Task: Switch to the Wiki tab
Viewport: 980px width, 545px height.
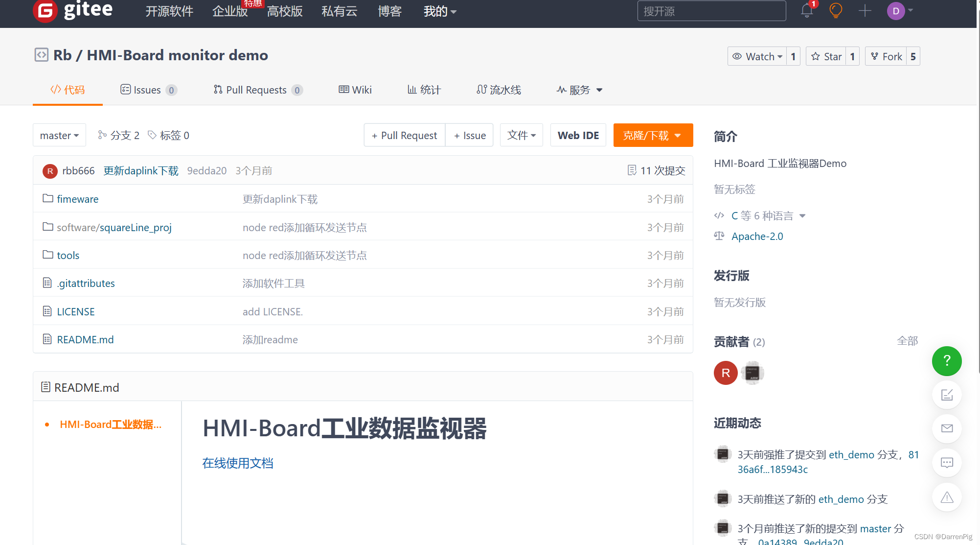Action: 356,90
